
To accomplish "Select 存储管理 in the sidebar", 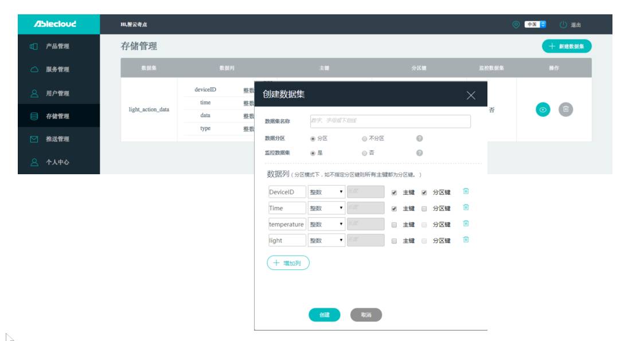I will tap(58, 116).
